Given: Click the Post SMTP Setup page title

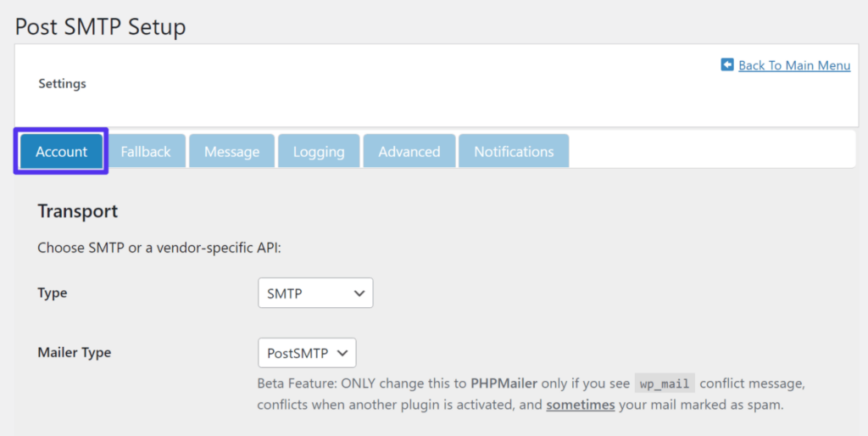Looking at the screenshot, I should coord(101,26).
